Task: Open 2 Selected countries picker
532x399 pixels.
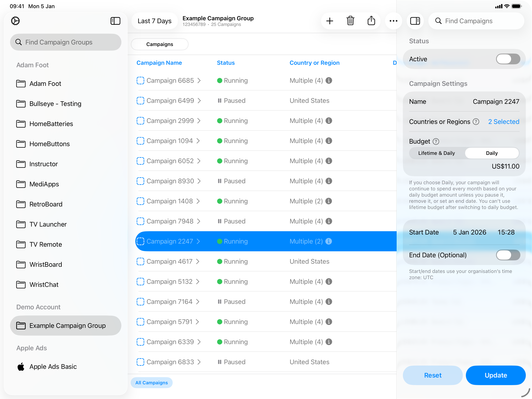Action: pos(503,122)
